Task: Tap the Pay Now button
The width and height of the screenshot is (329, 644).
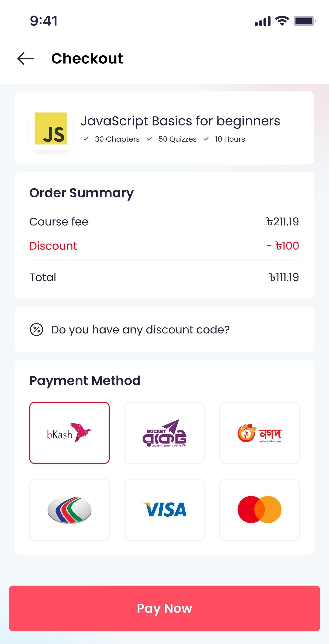Action: [164, 608]
